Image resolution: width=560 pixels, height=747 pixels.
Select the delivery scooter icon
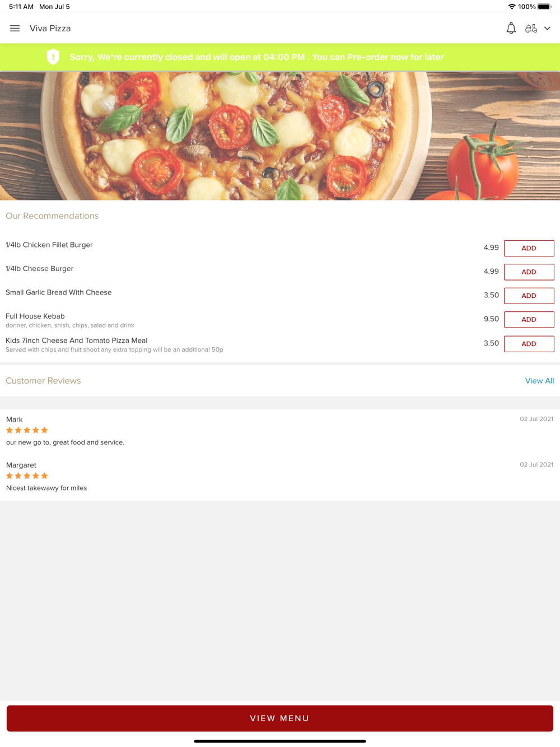(531, 28)
